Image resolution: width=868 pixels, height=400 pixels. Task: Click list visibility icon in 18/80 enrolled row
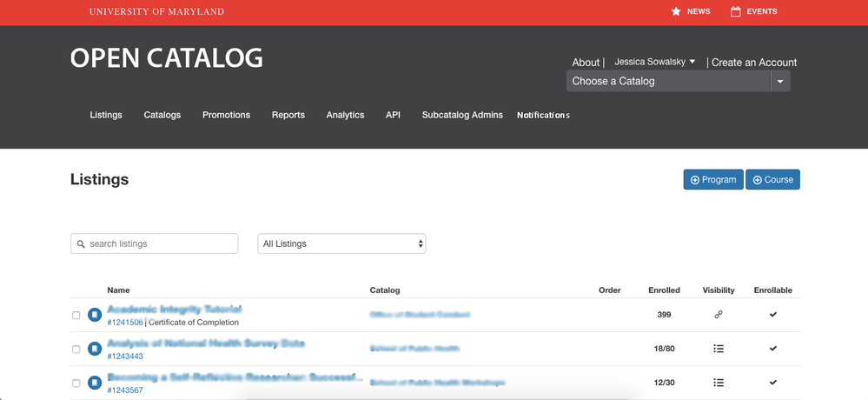(719, 349)
